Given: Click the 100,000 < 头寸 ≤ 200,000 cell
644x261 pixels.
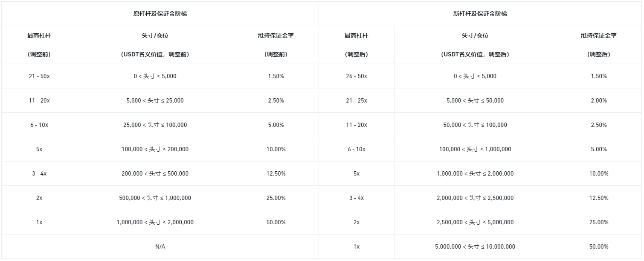Looking at the screenshot, I should [x=155, y=149].
